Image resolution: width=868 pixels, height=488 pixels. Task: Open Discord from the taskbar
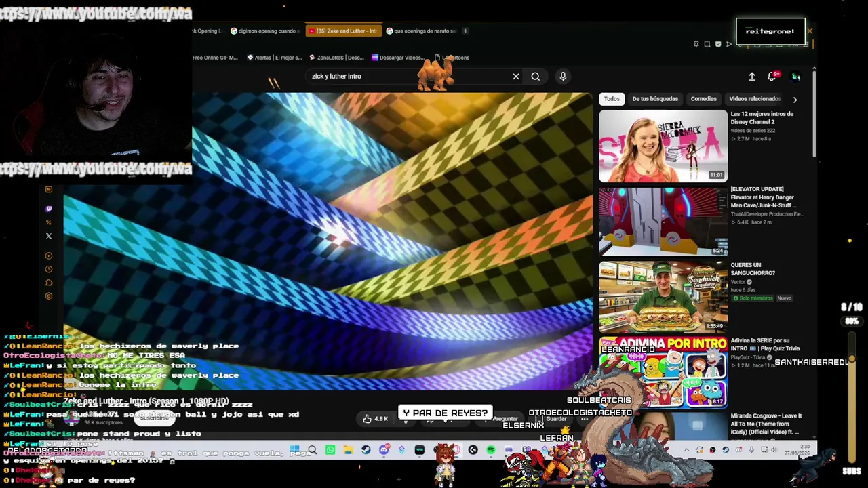pyautogui.click(x=384, y=450)
